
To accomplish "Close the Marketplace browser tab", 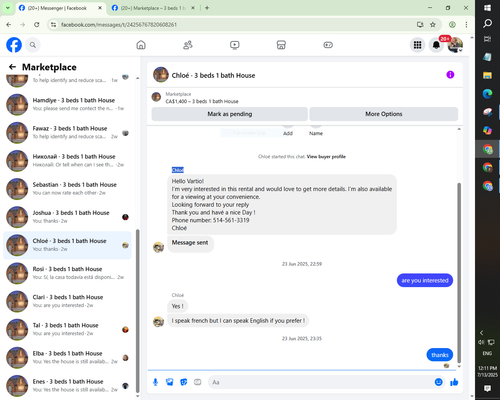I will tap(193, 8).
